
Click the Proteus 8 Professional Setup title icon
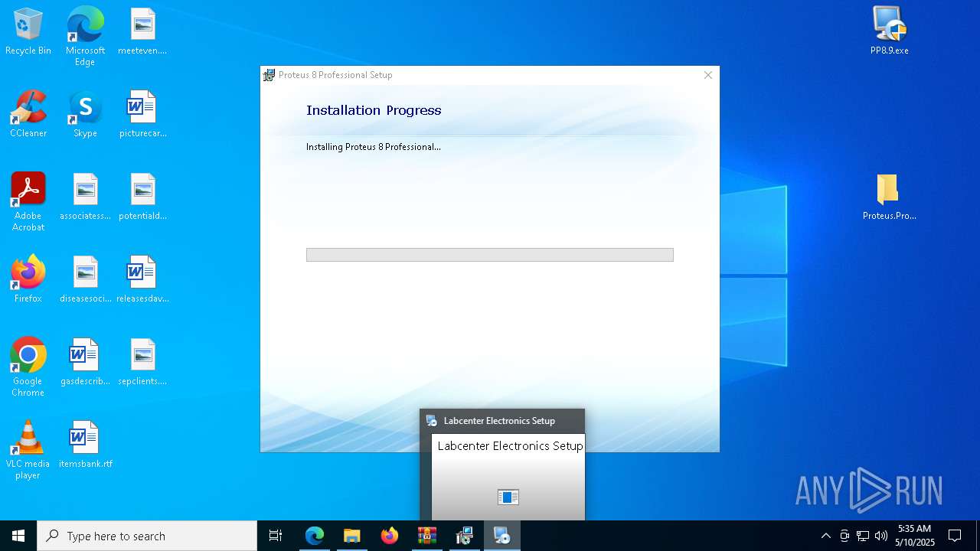point(269,75)
